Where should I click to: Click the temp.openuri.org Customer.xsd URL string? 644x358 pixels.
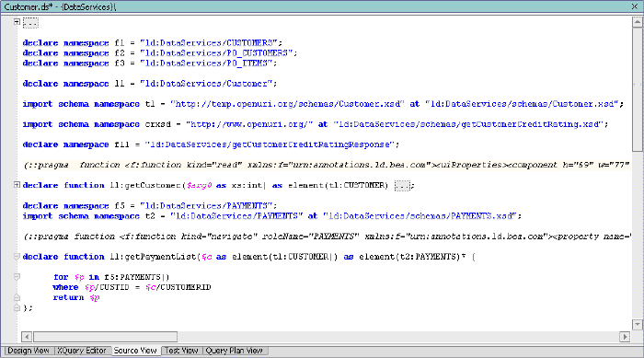(x=287, y=104)
